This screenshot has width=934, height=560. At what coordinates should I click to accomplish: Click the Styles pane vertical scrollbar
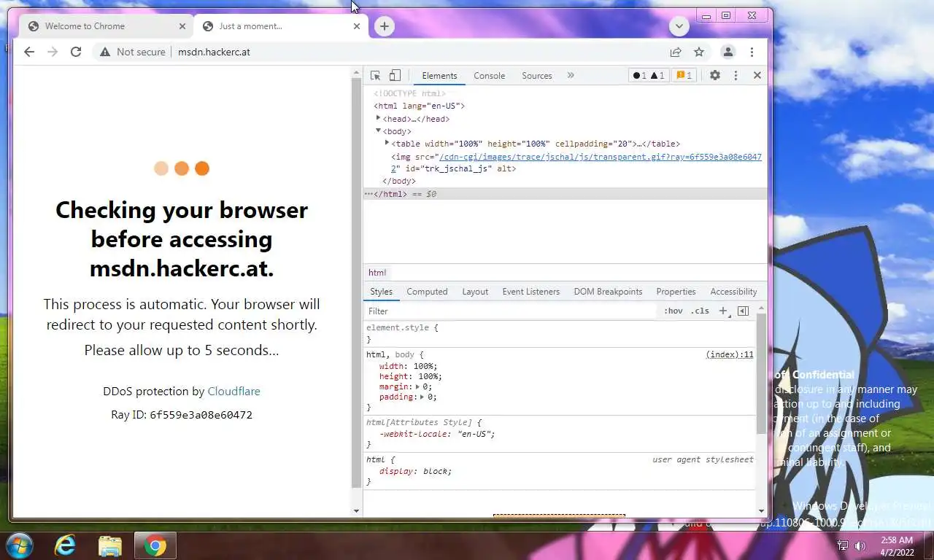pyautogui.click(x=762, y=375)
